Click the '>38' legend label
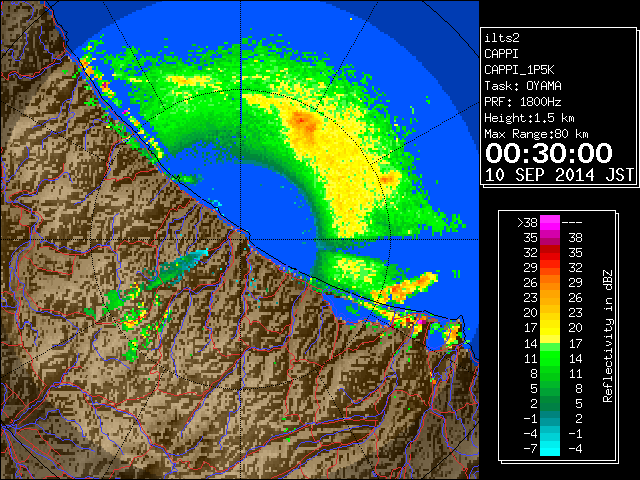This screenshot has width=640, height=480. click(x=527, y=223)
